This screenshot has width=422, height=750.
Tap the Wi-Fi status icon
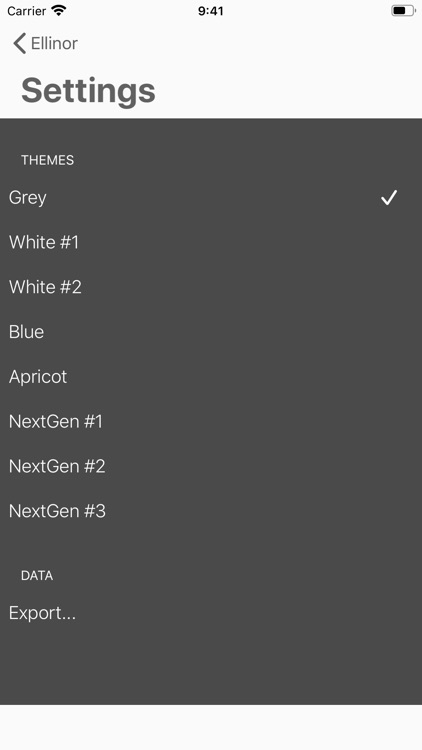59,11
